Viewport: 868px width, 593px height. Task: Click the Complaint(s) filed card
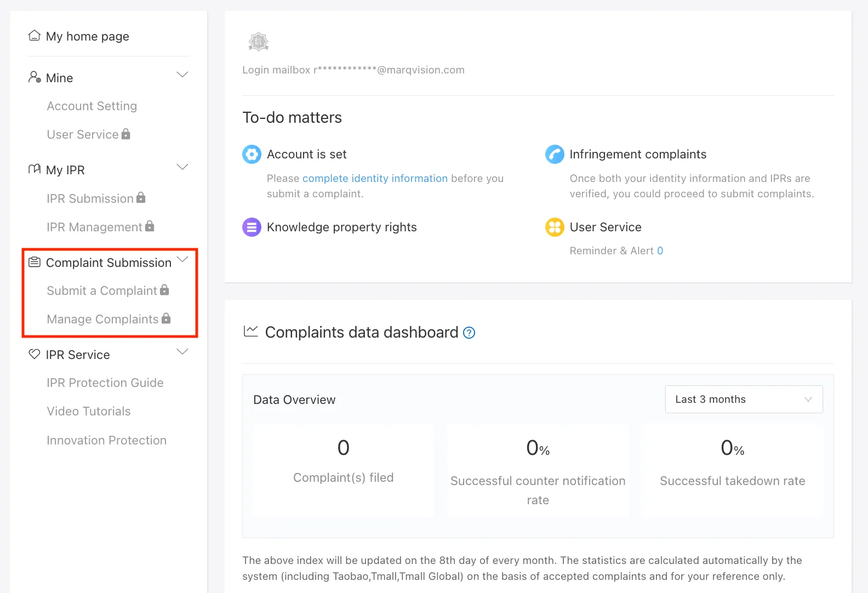click(344, 470)
